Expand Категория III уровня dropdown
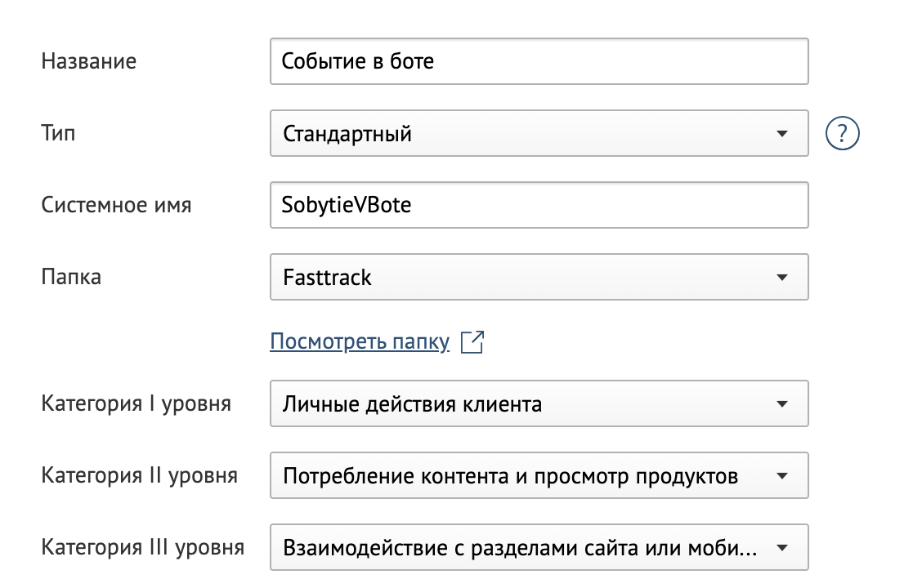This screenshot has height=588, width=904. tap(539, 547)
